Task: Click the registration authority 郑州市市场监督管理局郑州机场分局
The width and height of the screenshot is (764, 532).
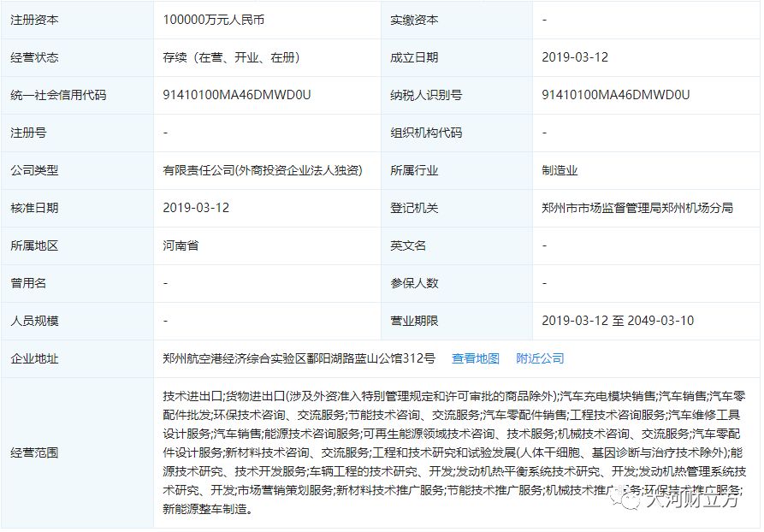Action: click(x=637, y=208)
